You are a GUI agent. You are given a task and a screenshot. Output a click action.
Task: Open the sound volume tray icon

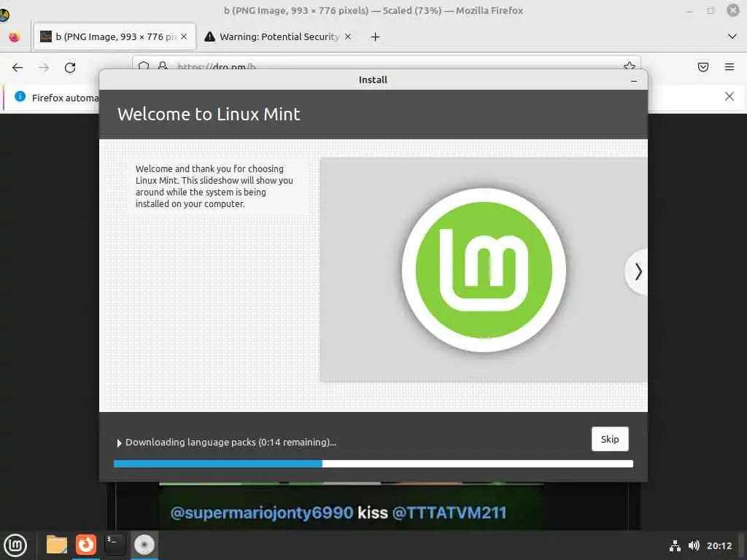[694, 545]
